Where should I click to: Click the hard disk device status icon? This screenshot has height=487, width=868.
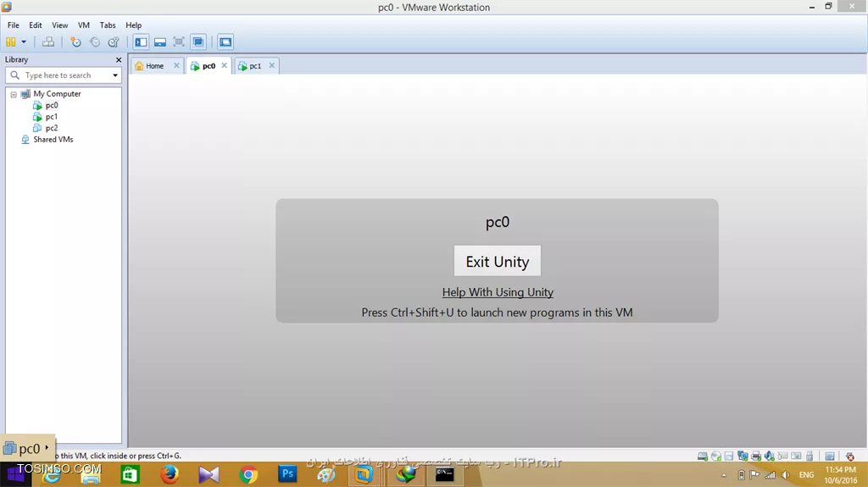point(703,457)
